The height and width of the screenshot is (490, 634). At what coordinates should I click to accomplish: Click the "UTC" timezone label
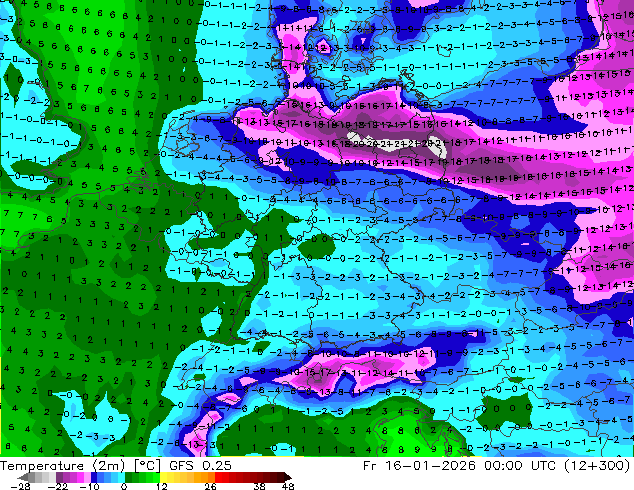point(543,466)
